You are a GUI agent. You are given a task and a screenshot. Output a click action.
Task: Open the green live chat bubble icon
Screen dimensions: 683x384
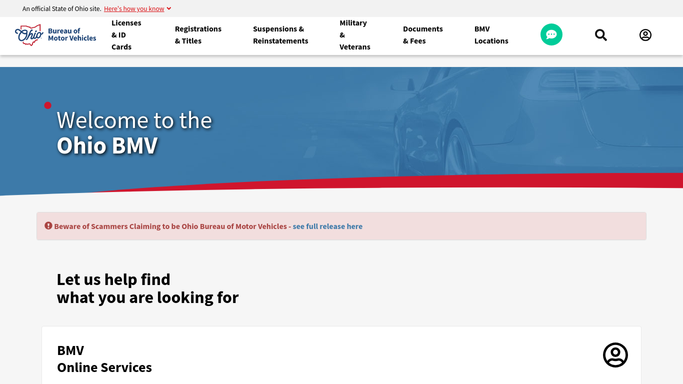tap(551, 34)
